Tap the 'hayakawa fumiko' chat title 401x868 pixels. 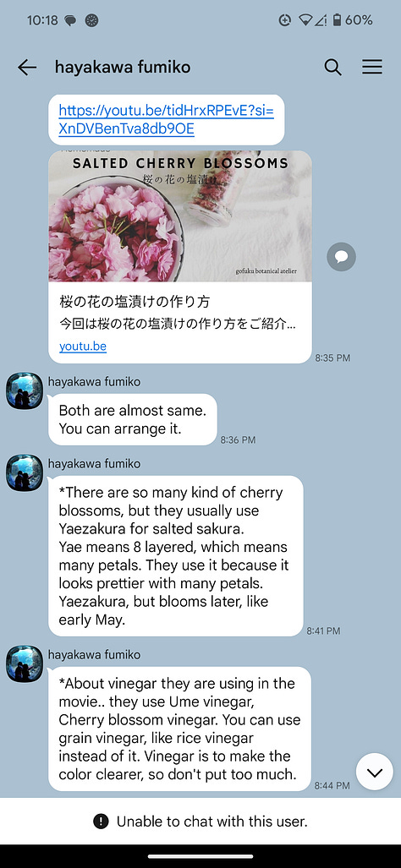click(x=123, y=68)
